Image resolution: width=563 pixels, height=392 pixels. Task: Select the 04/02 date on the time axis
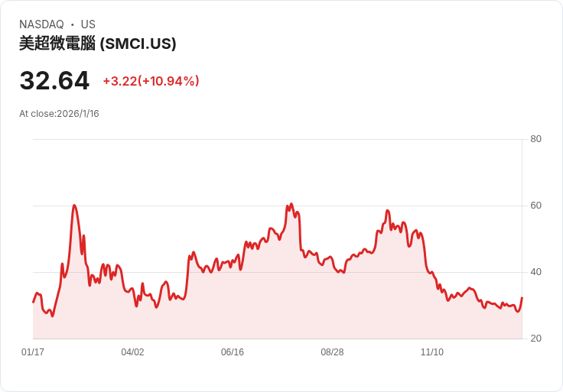[132, 352]
